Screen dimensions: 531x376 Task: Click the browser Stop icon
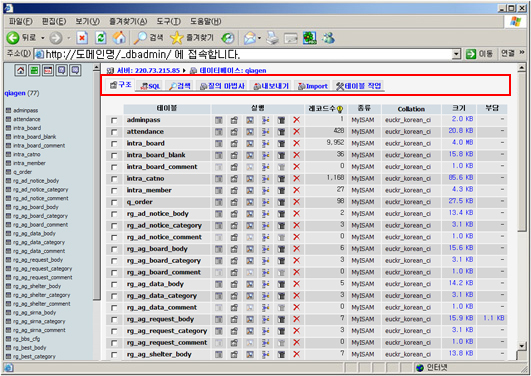click(82, 38)
